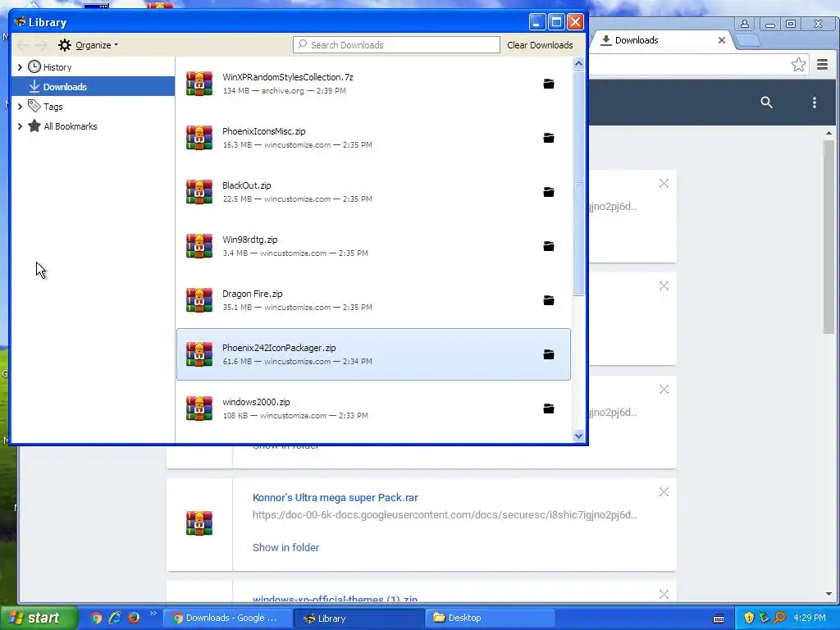Open containing folder for BlackOut.zip
The width and height of the screenshot is (840, 630).
point(549,192)
